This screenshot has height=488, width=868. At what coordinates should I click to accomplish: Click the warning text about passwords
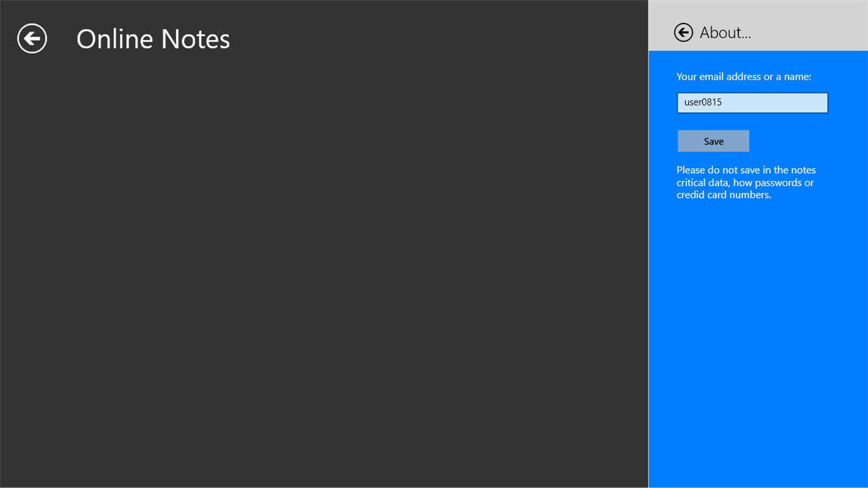point(746,182)
